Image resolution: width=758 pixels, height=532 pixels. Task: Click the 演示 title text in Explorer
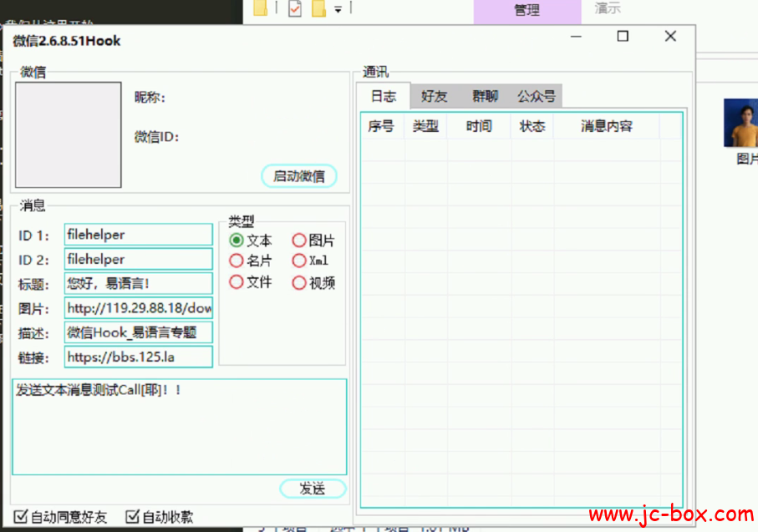pos(608,8)
